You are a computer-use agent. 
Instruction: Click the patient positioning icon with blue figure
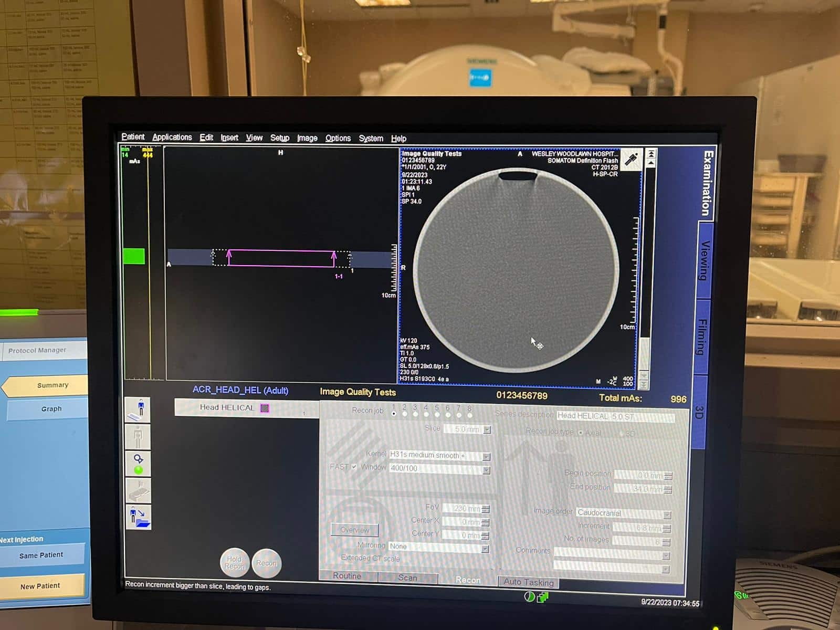[138, 410]
